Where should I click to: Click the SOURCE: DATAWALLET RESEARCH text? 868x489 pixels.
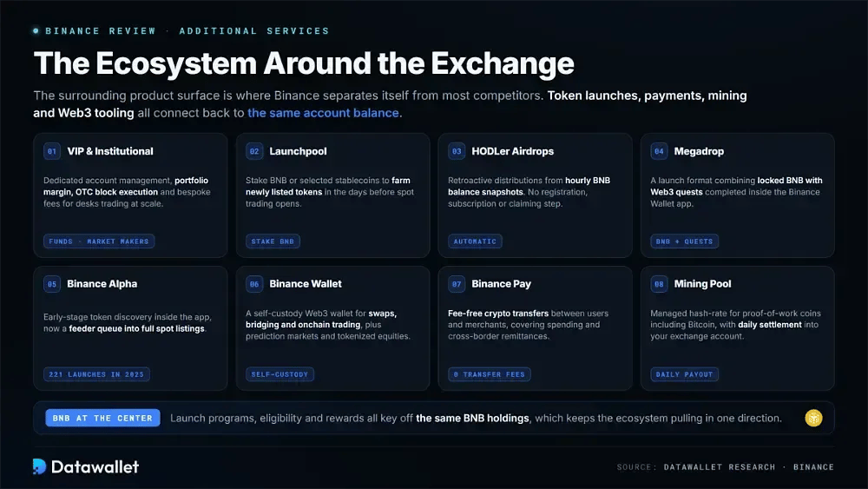696,466
